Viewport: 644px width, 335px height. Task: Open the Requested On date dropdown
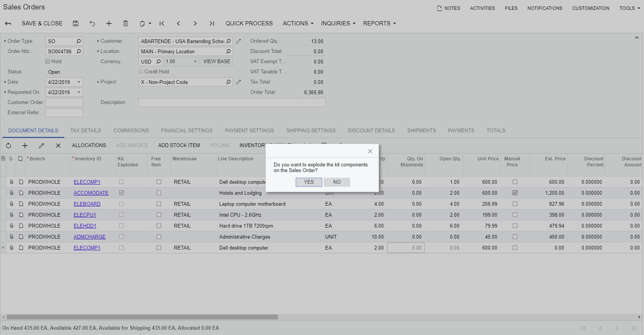coord(79,92)
